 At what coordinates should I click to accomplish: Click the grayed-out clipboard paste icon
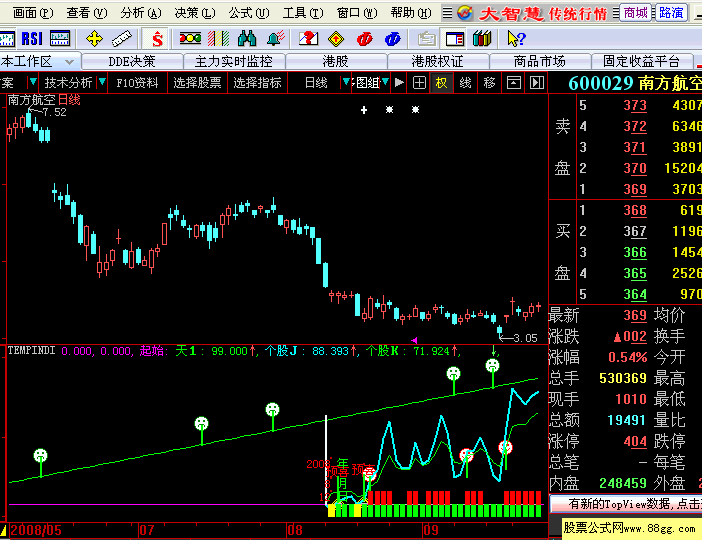click(427, 39)
